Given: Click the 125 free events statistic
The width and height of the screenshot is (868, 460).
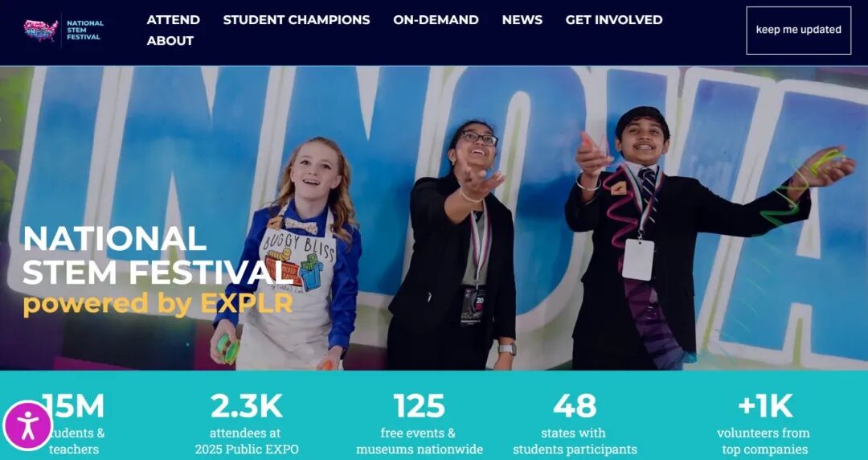Looking at the screenshot, I should pyautogui.click(x=419, y=425).
